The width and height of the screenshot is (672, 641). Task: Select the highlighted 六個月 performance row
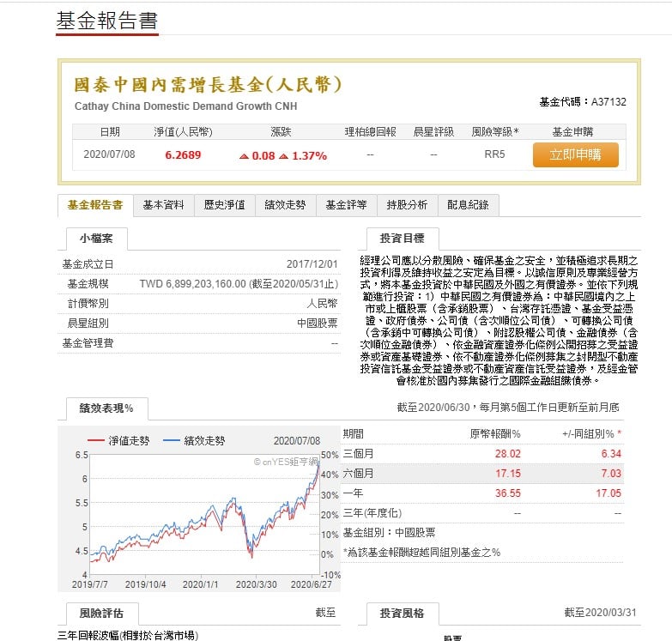[x=482, y=474]
